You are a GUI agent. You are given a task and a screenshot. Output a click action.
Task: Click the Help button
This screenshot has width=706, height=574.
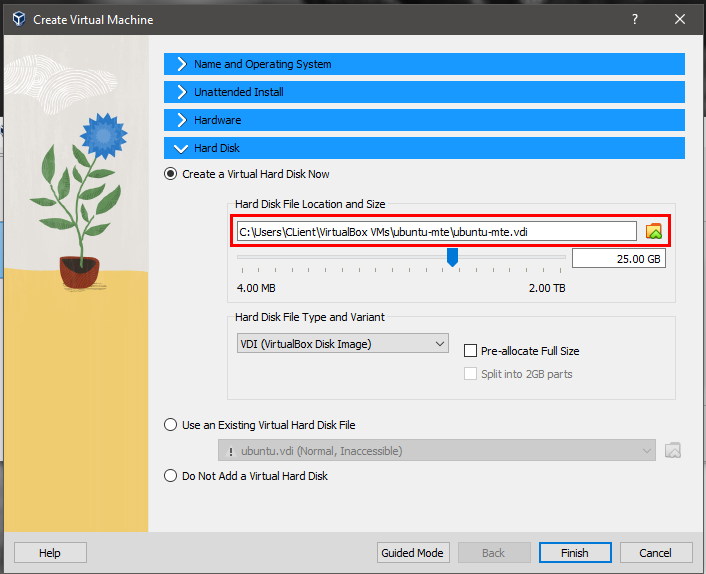(50, 552)
